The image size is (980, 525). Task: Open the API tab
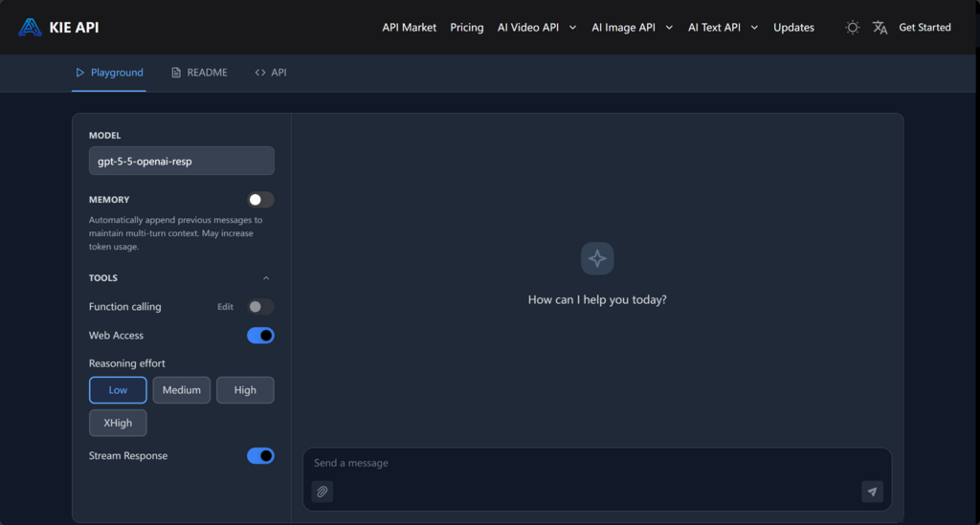click(x=271, y=73)
